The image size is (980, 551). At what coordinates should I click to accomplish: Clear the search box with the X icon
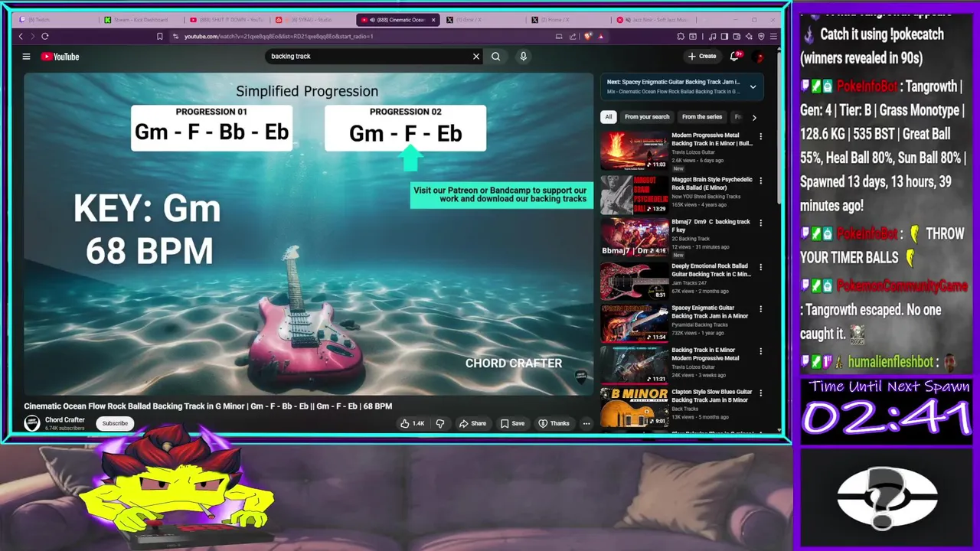pos(476,56)
